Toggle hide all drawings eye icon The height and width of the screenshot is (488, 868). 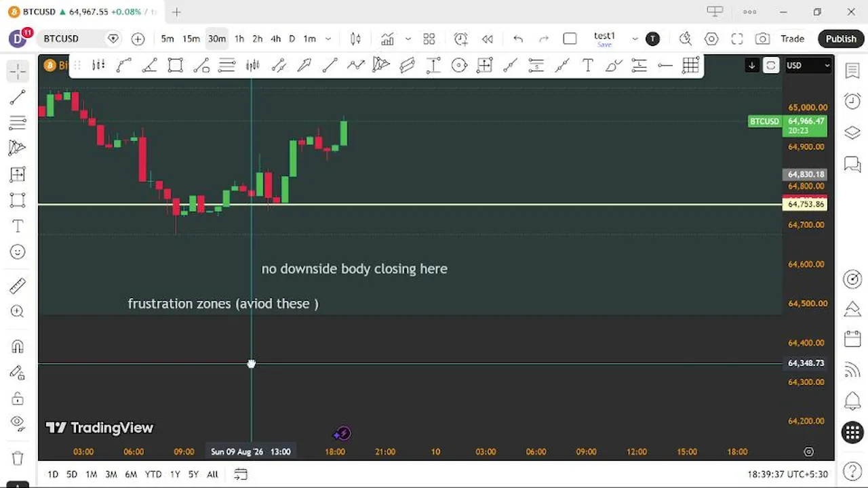[18, 424]
